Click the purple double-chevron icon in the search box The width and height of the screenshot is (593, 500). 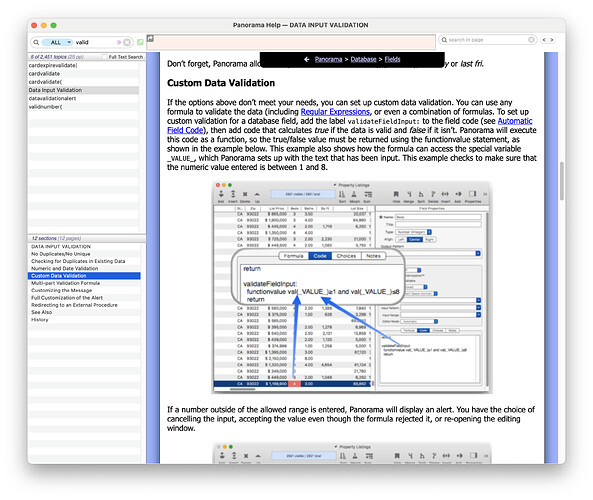(119, 42)
